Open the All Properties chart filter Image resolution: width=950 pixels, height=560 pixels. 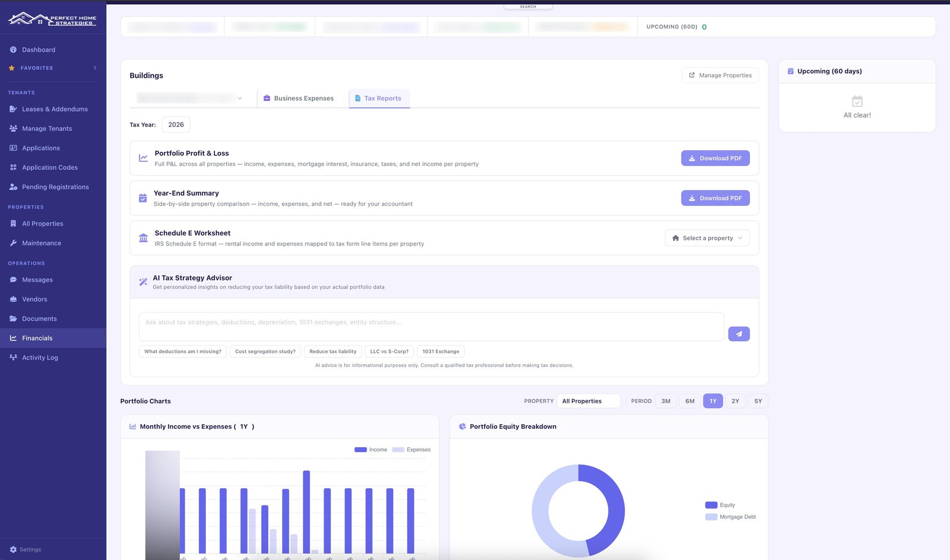pyautogui.click(x=588, y=401)
